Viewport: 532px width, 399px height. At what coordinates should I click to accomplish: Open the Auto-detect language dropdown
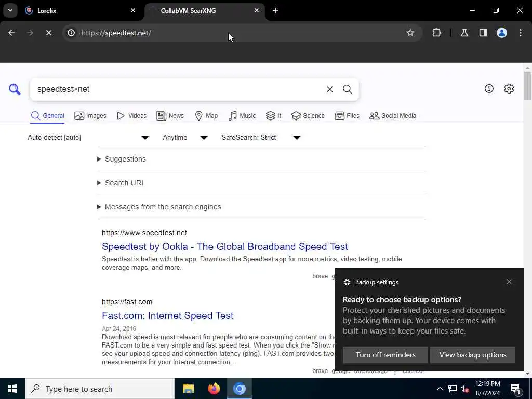click(88, 137)
